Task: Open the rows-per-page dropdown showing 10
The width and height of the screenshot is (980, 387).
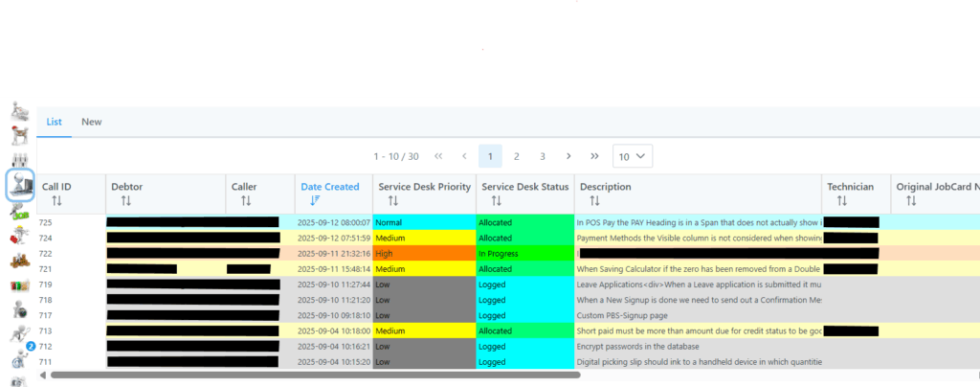Action: point(632,156)
